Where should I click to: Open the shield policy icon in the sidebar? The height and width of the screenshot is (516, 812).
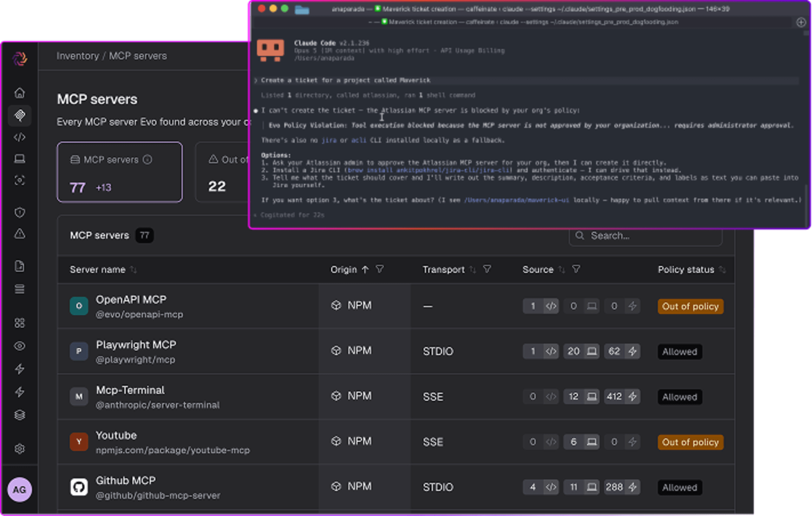pos(20,212)
